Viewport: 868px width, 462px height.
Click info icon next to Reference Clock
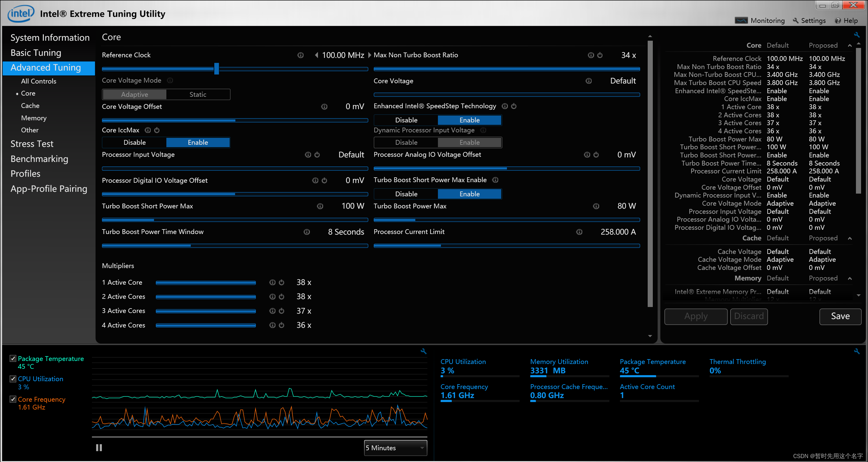tap(300, 55)
